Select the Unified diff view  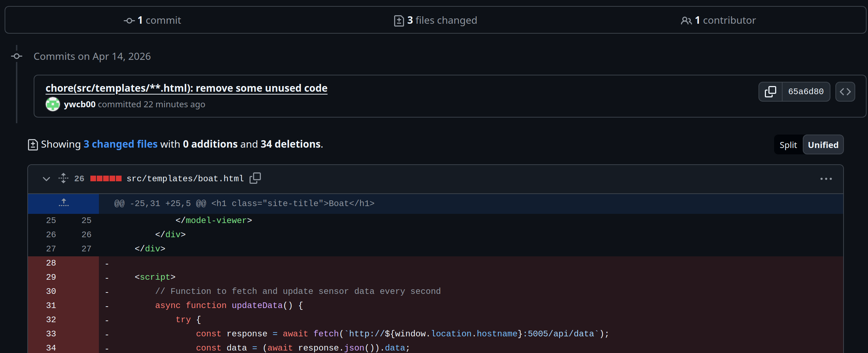point(823,145)
